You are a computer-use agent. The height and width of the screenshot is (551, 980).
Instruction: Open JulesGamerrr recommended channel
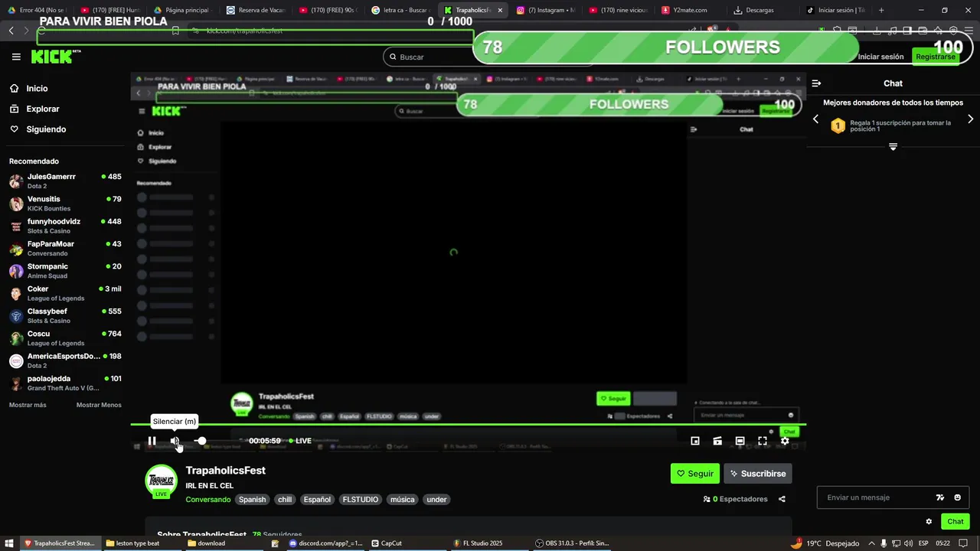(x=65, y=181)
